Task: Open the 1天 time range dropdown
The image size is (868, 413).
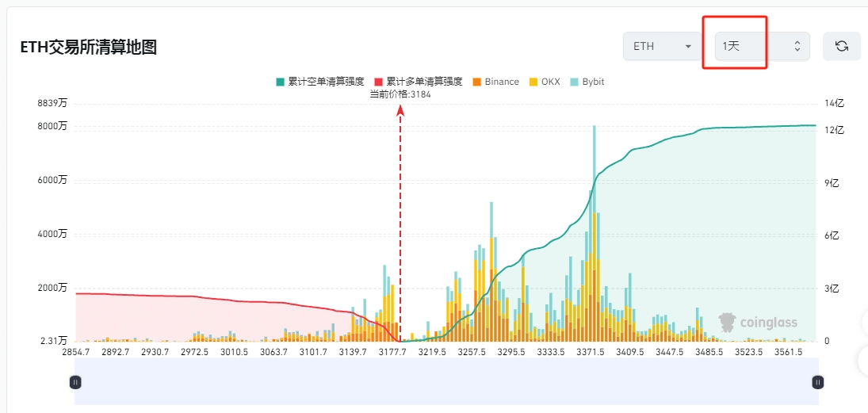Action: point(761,47)
